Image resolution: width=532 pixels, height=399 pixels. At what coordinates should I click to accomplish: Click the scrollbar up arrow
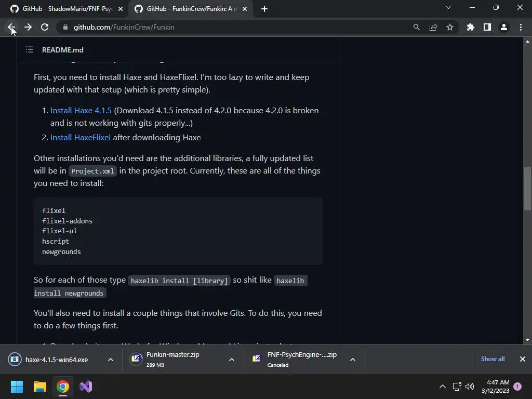tap(528, 42)
